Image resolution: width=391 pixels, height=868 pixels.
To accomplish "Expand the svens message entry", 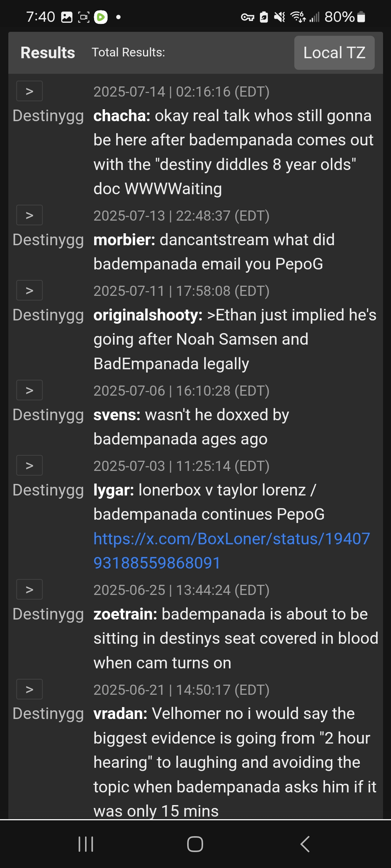I will point(29,390).
